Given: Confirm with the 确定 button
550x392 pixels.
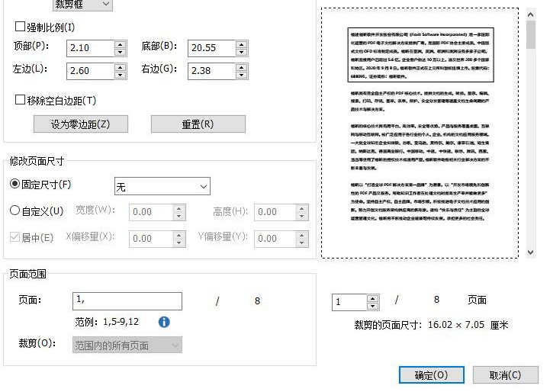Looking at the screenshot, I should 431,375.
